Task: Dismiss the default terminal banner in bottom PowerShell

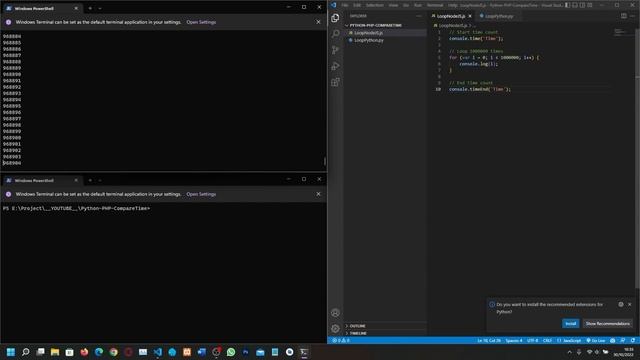Action: pos(318,194)
